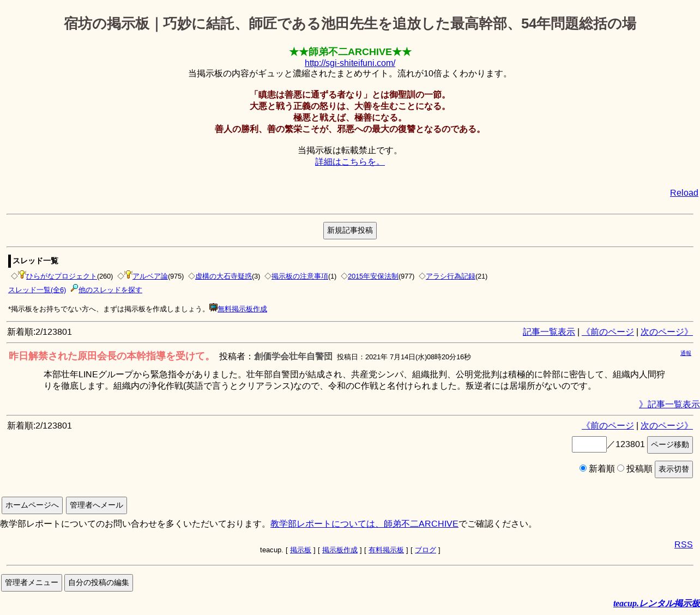
Task: Open the RSS link
Action: coord(684,545)
